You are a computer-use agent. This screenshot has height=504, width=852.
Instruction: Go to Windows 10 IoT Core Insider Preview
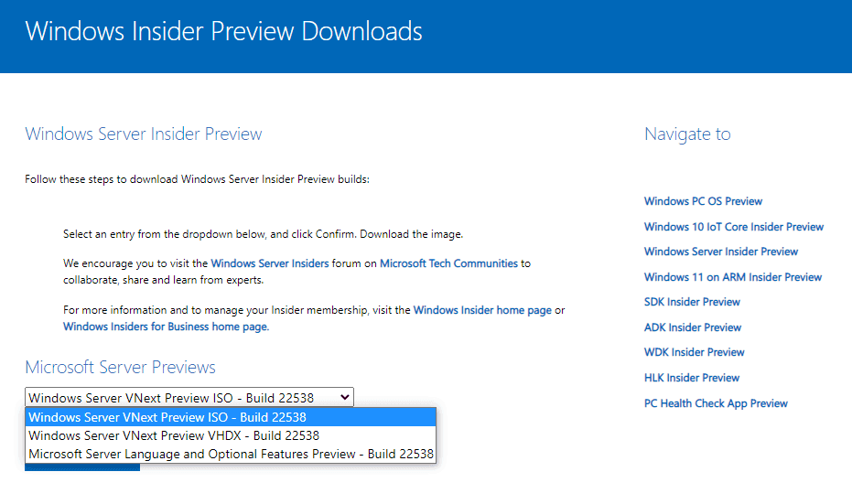(x=734, y=227)
